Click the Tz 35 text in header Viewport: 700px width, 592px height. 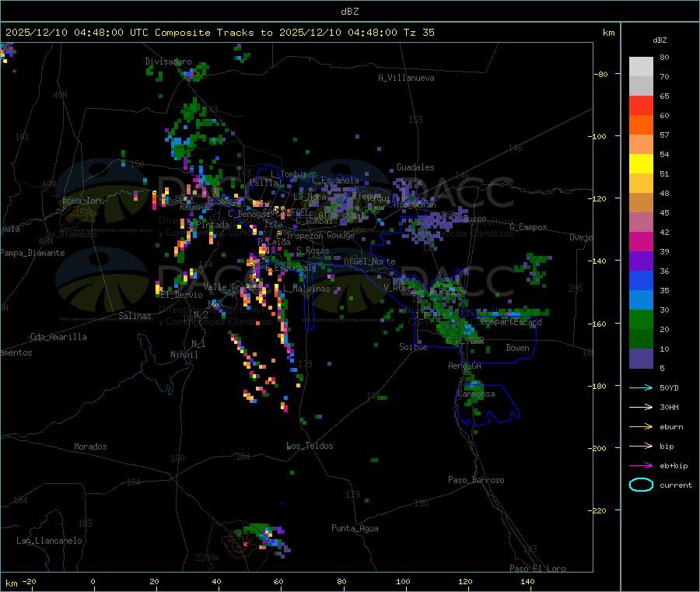(418, 33)
